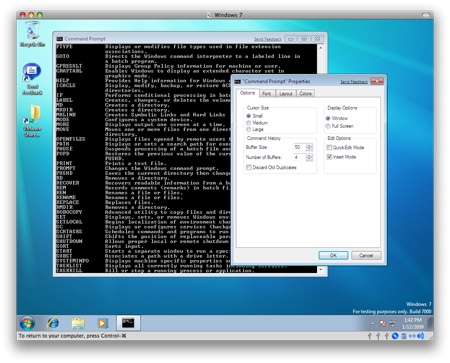Decrease Buffer Size with the down arrow
The width and height of the screenshot is (450, 363).
coord(309,149)
